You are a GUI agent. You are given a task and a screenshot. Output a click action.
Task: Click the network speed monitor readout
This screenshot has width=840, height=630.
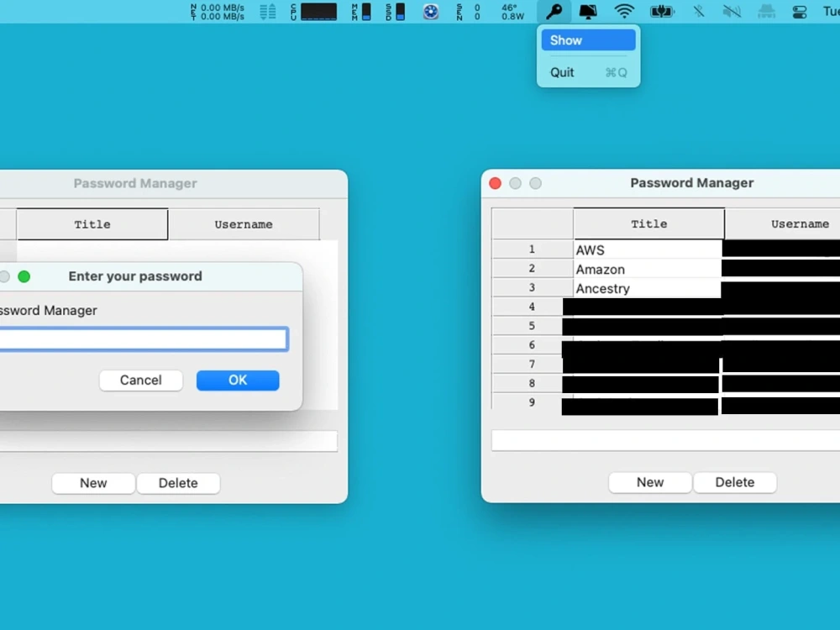(x=218, y=12)
